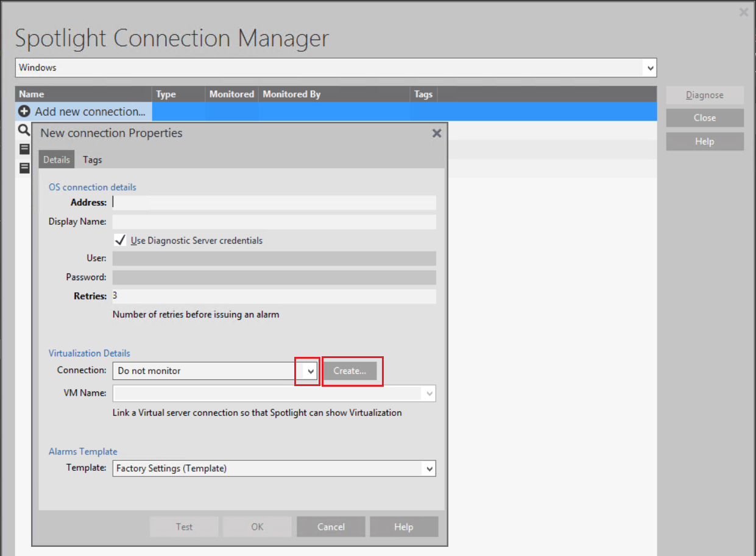
Task: Click the Close button in Connection Manager
Action: click(x=705, y=118)
